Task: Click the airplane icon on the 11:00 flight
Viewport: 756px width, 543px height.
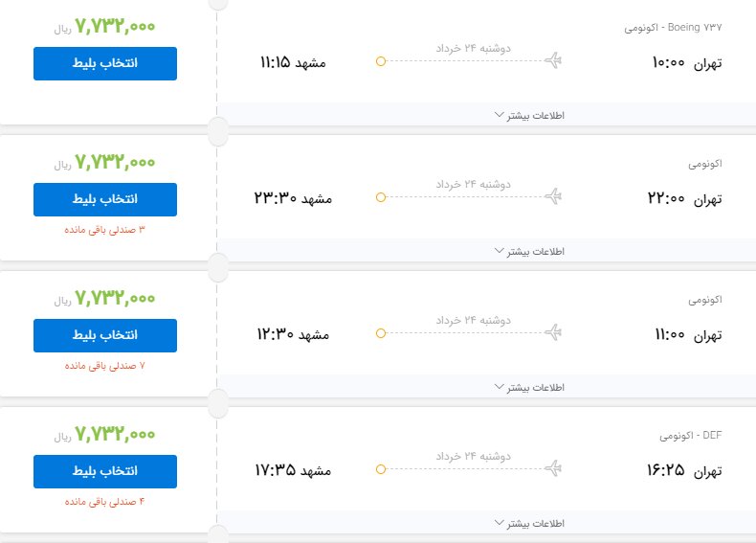Action: [x=552, y=333]
